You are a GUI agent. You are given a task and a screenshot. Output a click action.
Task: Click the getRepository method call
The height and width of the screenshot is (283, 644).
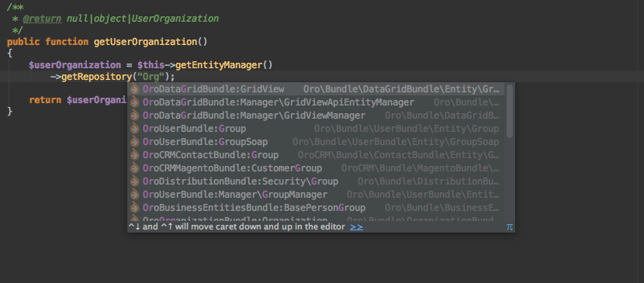tap(96, 77)
